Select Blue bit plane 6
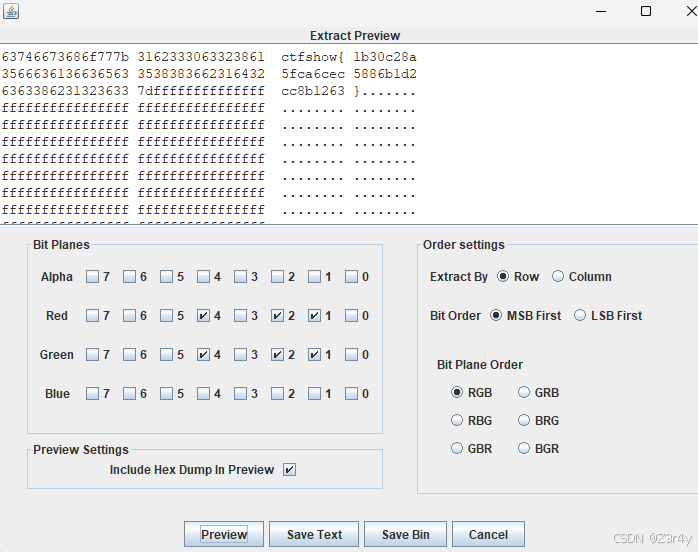The image size is (698, 552). (129, 394)
